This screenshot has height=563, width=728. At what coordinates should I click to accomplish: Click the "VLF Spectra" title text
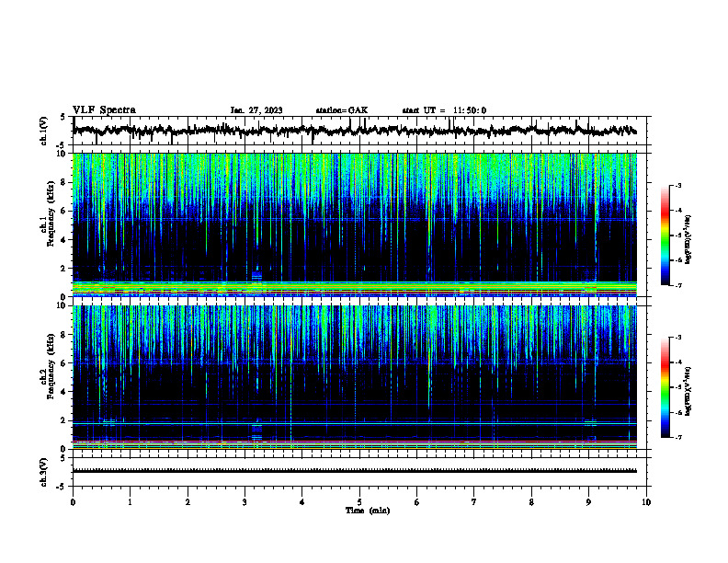104,110
